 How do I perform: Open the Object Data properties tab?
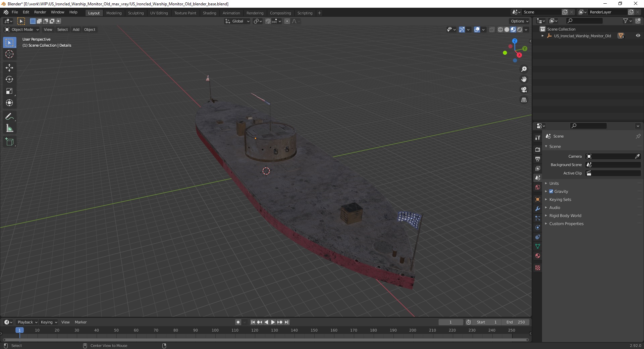(538, 246)
